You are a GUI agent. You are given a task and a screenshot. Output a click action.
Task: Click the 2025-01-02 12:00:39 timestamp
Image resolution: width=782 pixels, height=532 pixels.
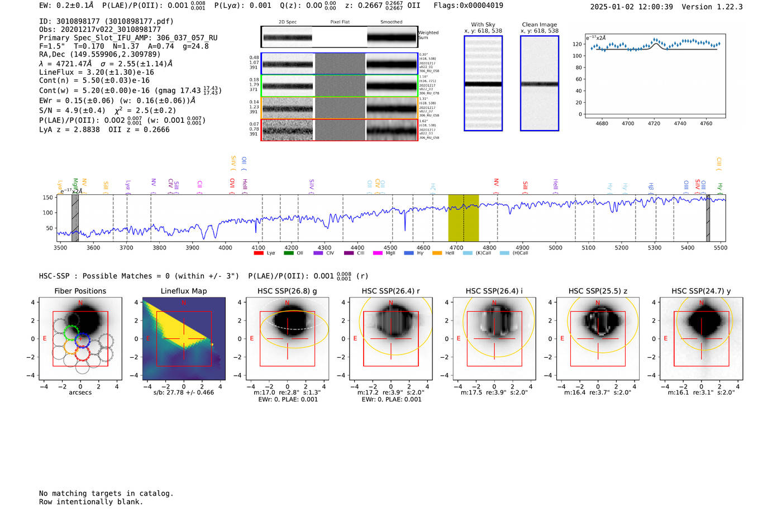631,7
